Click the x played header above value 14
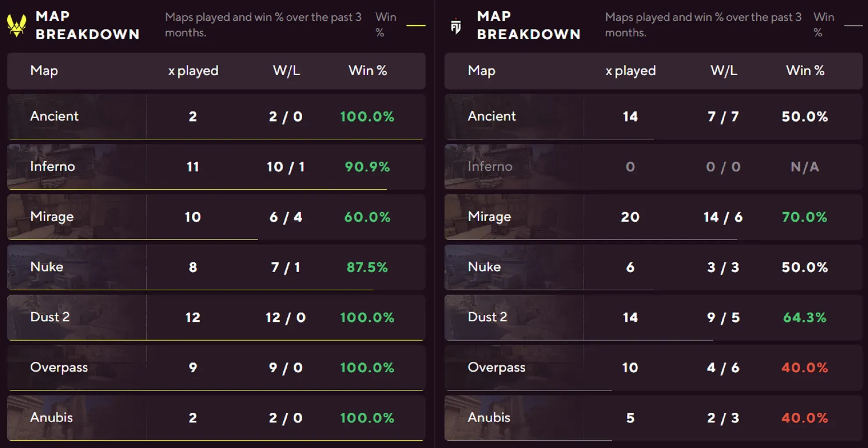The height and width of the screenshot is (448, 868). tap(630, 71)
